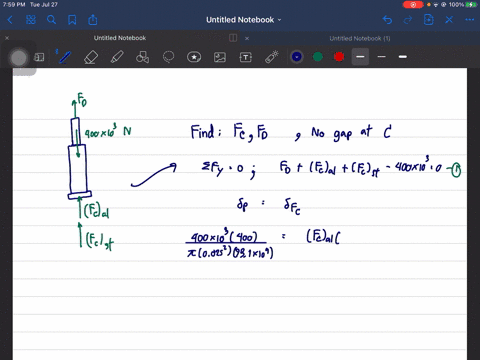Image resolution: width=480 pixels, height=360 pixels.
Task: Choose the red pen color
Action: click(339, 57)
